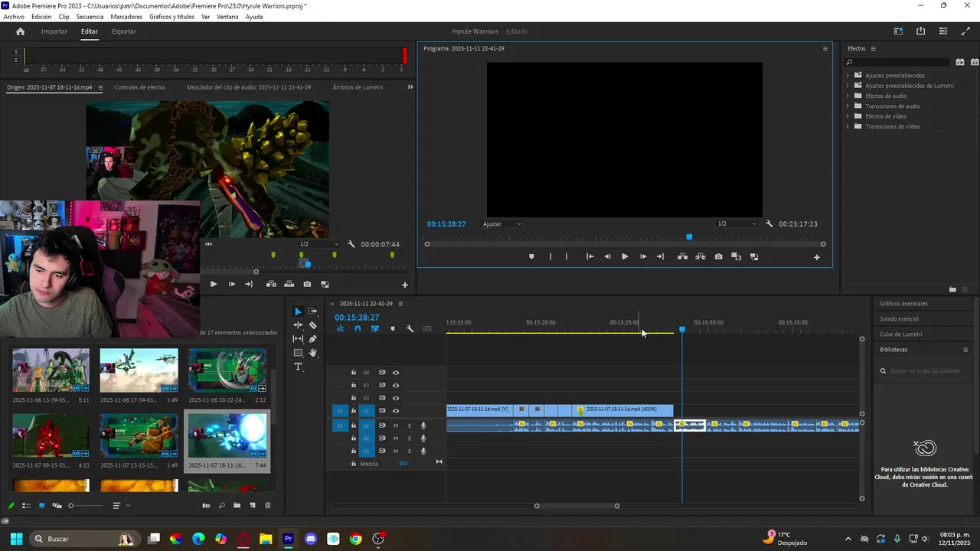This screenshot has height=551, width=980.
Task: Open Sonido esencial panel
Action: 899,319
